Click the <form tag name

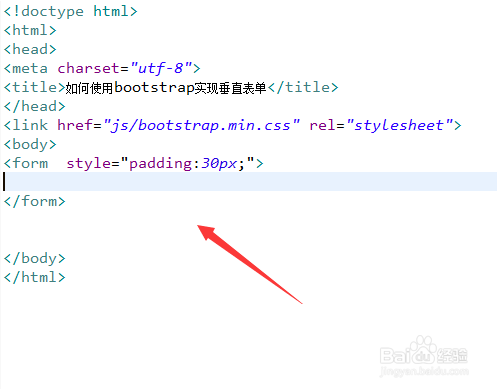(x=26, y=163)
